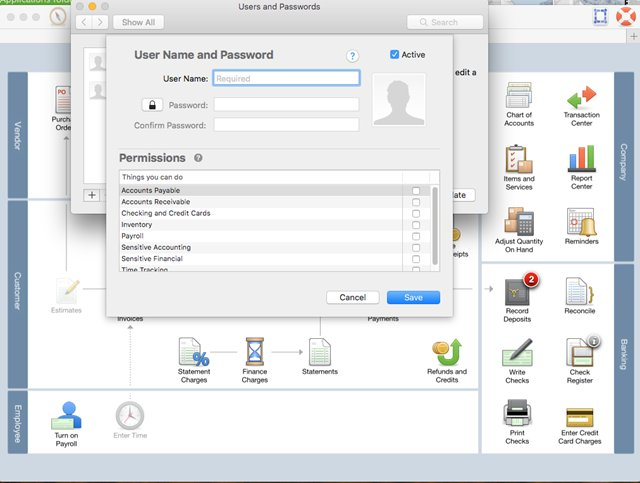This screenshot has height=483, width=640.
Task: Open Statement Charges
Action: 194,361
